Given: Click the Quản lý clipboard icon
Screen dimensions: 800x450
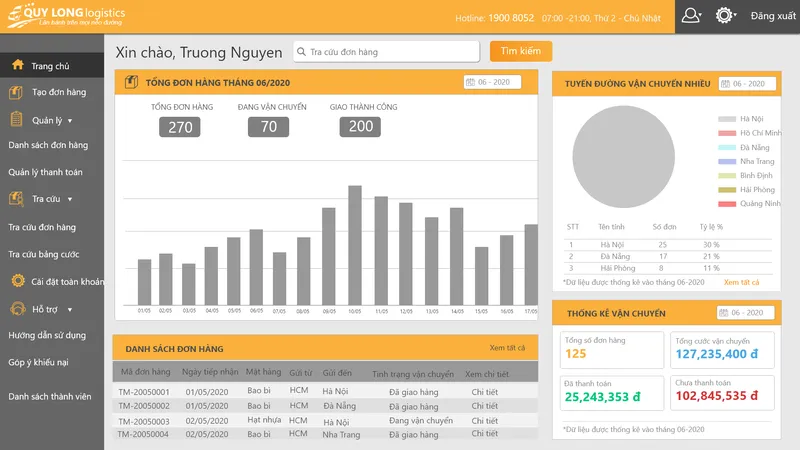Looking at the screenshot, I should click(16, 119).
